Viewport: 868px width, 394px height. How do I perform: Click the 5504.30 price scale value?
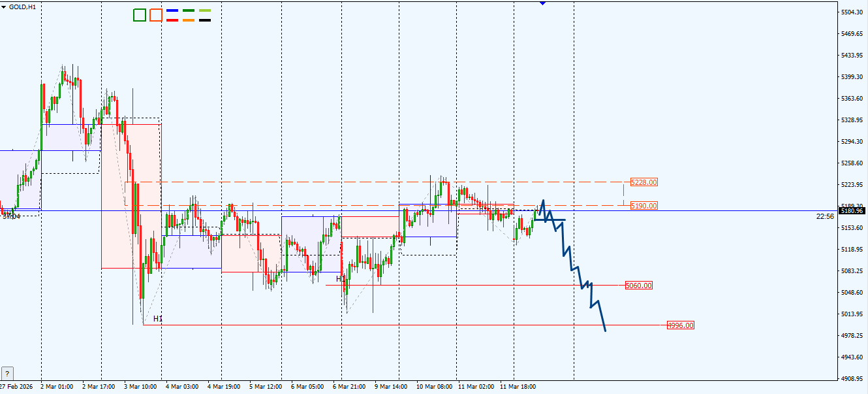click(853, 12)
